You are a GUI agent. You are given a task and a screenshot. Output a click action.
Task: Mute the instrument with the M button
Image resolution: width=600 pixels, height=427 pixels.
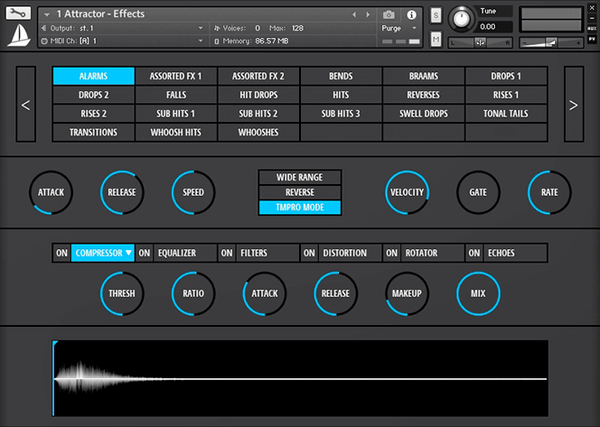point(436,39)
